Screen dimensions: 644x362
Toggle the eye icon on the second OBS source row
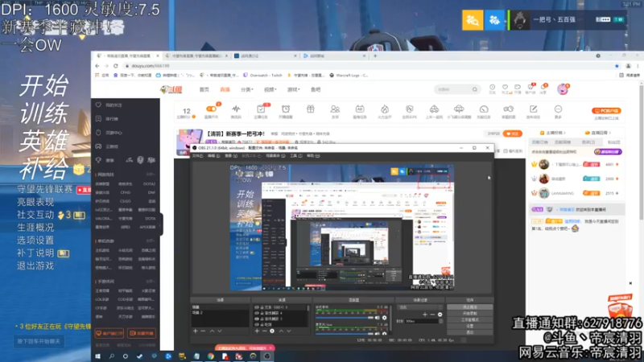[x=257, y=313]
